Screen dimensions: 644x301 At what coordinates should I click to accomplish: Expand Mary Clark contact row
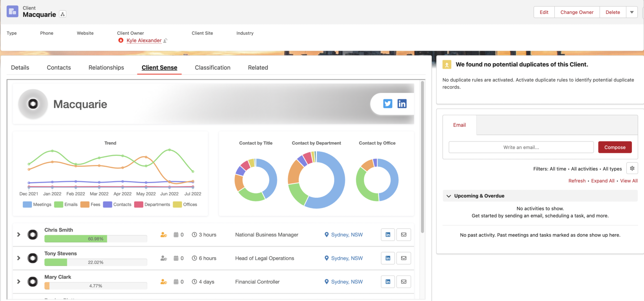click(x=19, y=281)
